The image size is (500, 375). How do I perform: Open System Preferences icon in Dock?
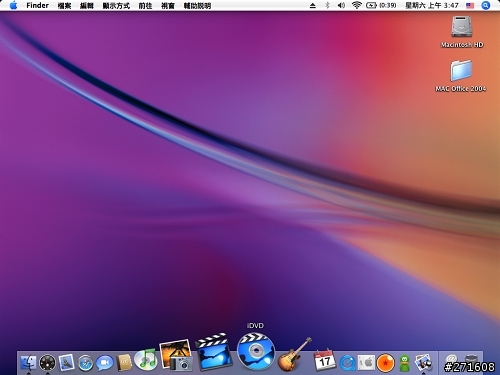tap(366, 363)
